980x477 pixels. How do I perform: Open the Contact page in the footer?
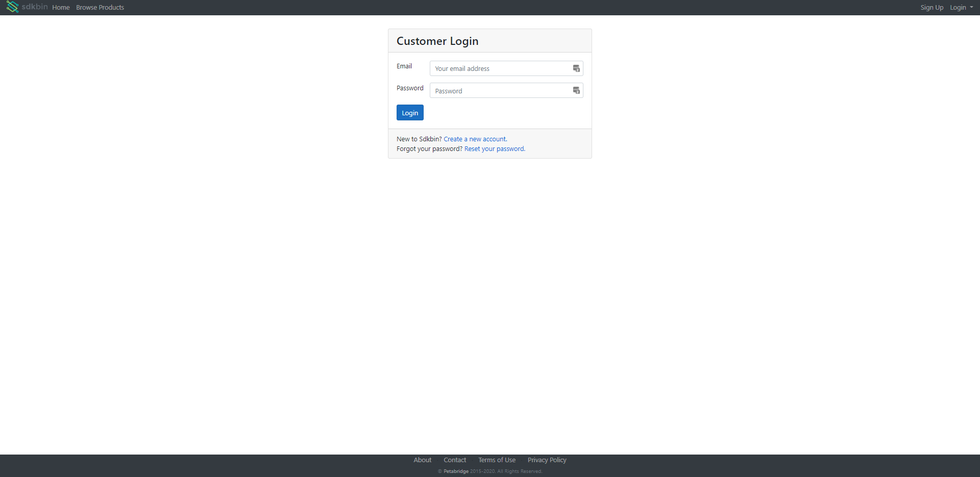point(454,460)
